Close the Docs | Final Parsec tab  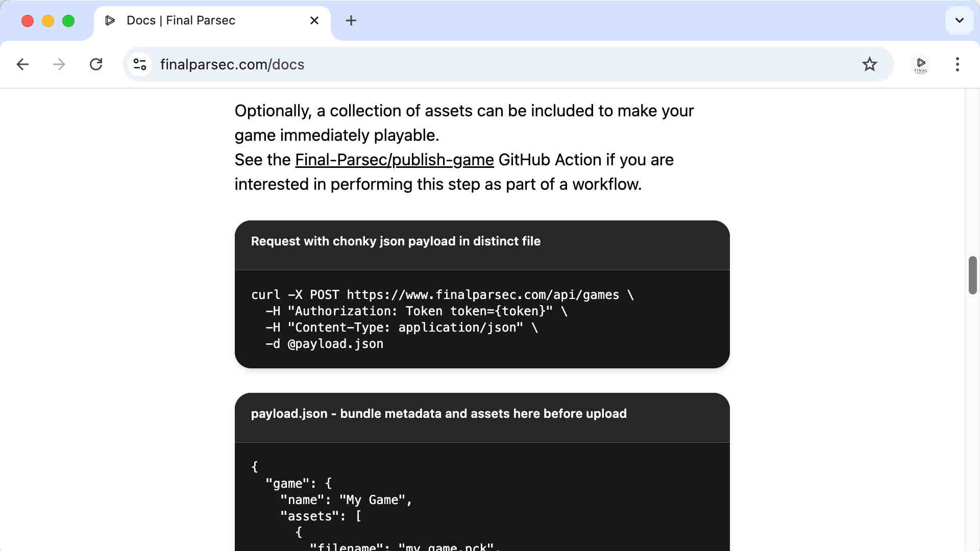tap(314, 20)
